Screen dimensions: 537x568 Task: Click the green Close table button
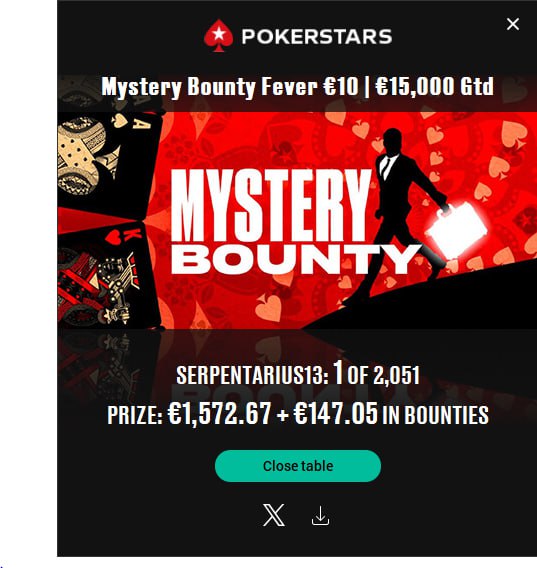298,466
